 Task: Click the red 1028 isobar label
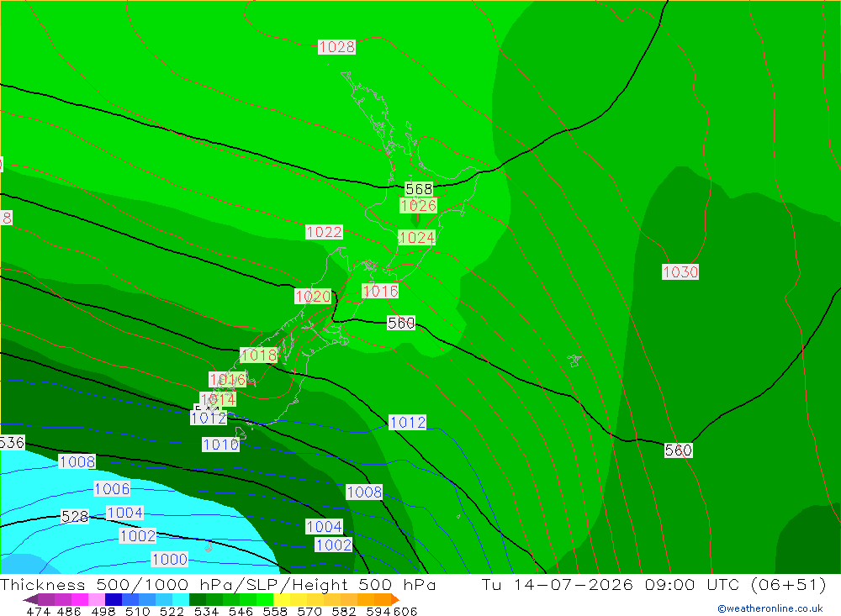coord(336,47)
